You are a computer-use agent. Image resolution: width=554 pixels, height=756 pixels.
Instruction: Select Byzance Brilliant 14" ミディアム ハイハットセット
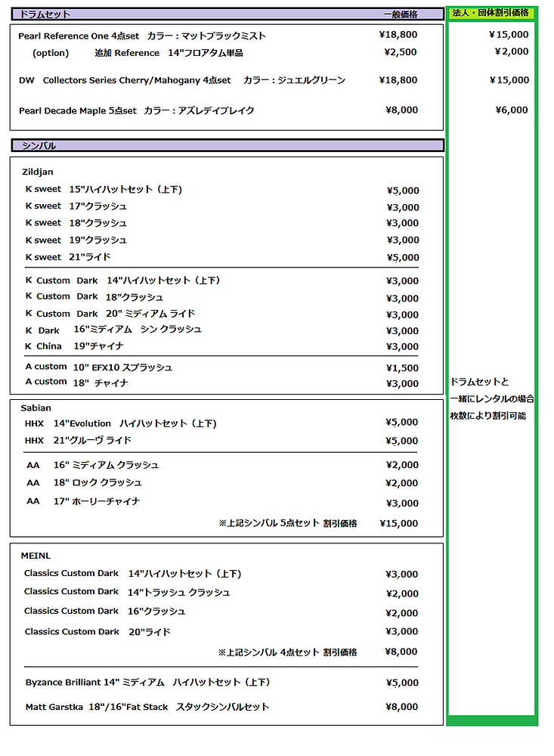click(147, 682)
